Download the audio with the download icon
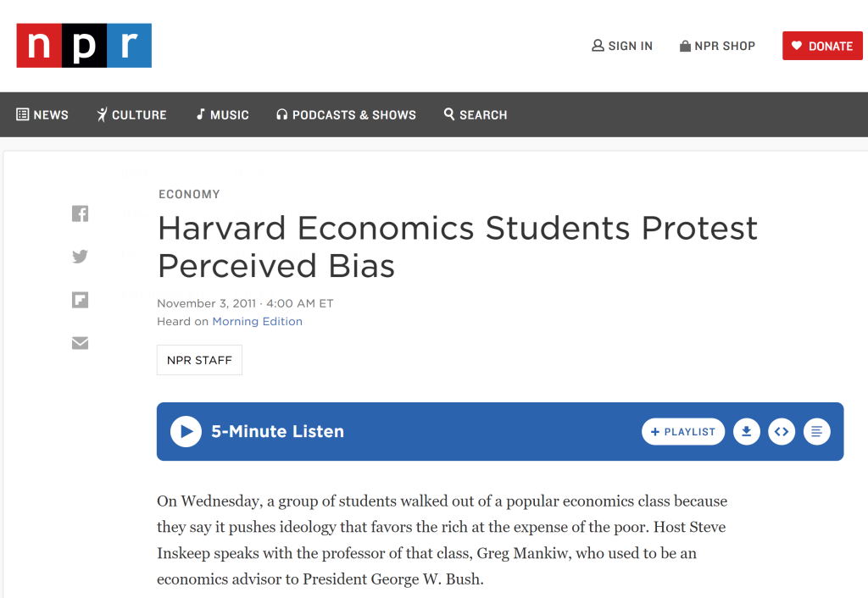The width and height of the screenshot is (868, 598). (747, 431)
